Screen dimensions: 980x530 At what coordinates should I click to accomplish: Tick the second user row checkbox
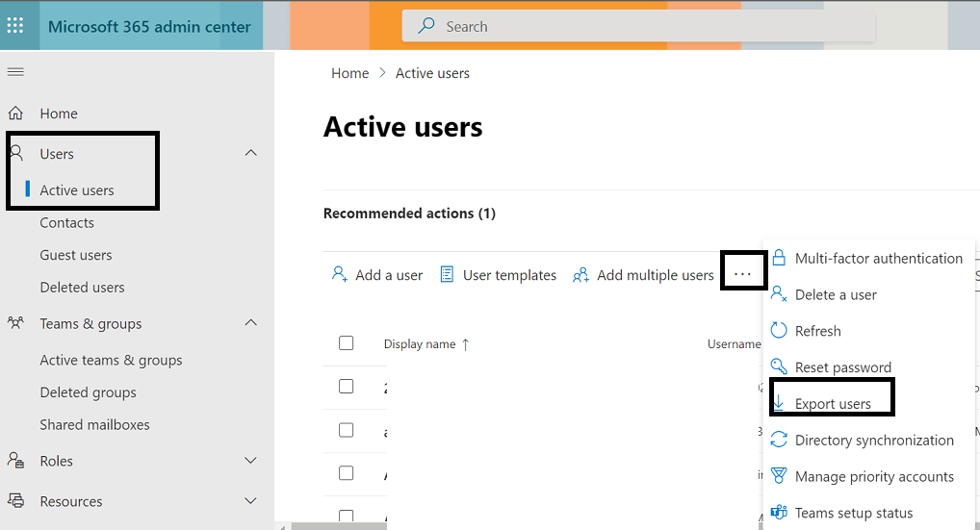point(347,430)
